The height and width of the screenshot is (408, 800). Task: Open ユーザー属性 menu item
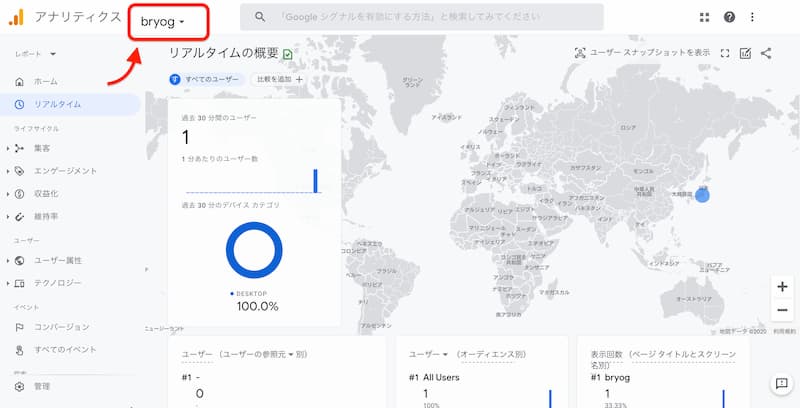[58, 261]
